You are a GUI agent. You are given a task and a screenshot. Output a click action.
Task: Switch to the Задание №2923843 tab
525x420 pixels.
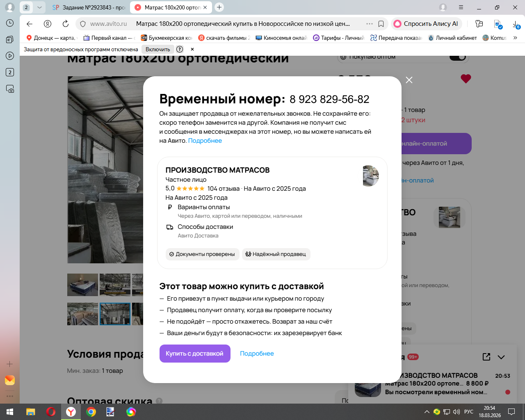89,7
